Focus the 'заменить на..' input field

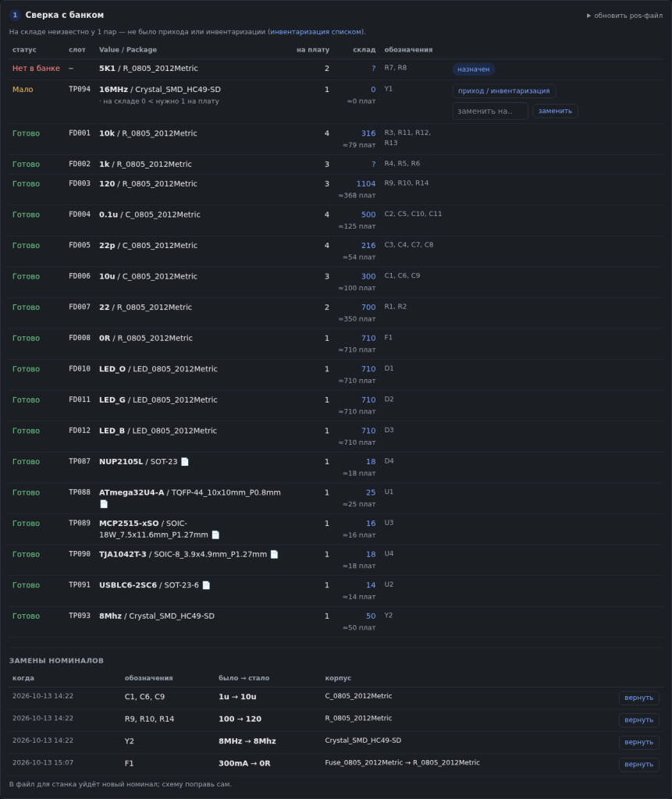[490, 111]
